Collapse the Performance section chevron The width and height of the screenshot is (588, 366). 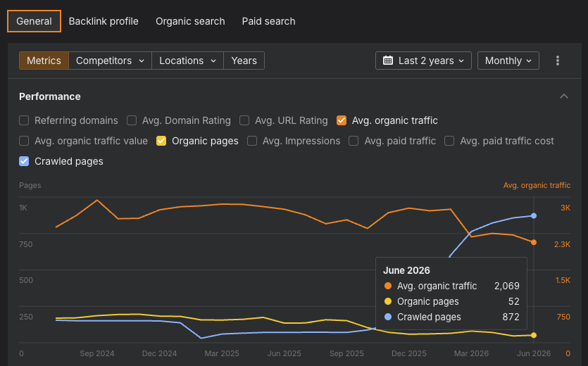click(x=563, y=96)
